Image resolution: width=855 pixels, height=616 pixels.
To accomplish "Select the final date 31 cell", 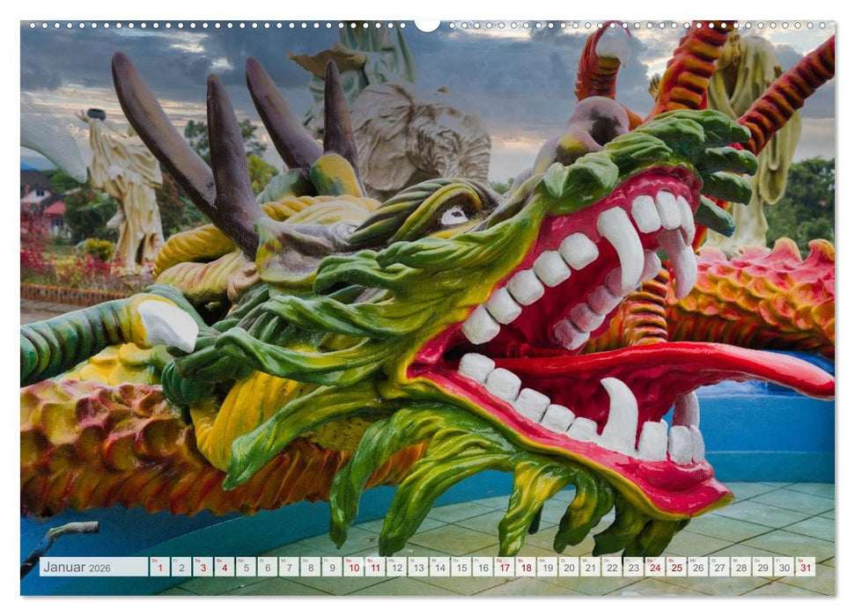I will pos(805,568).
